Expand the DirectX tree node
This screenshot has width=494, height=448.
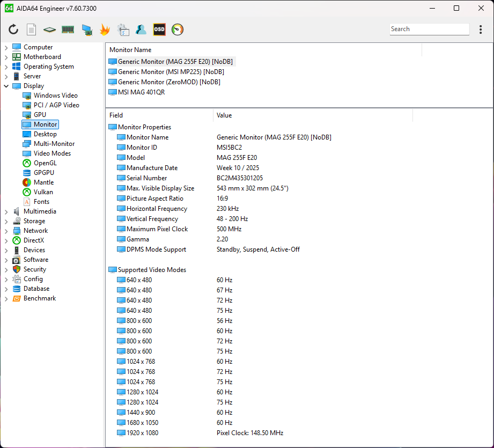(x=6, y=241)
